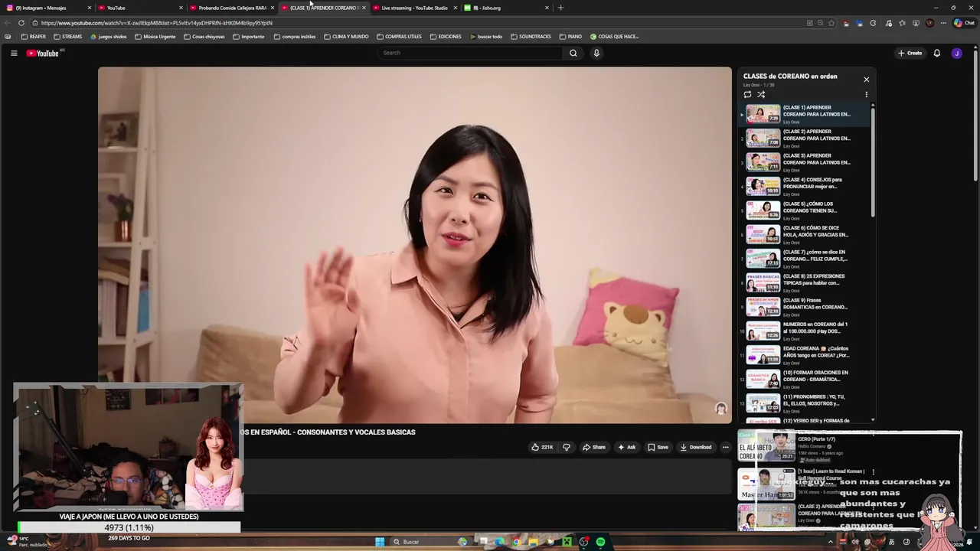Open more actions ellipsis below video

click(x=726, y=447)
